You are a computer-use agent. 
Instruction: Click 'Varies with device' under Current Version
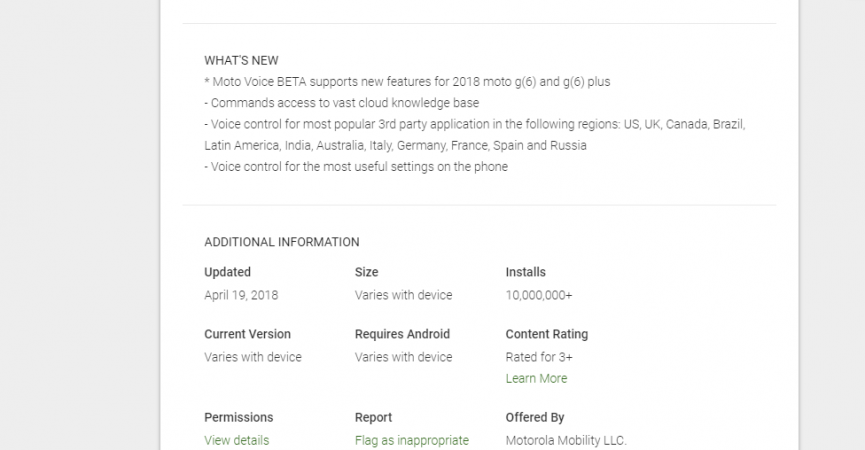(253, 357)
